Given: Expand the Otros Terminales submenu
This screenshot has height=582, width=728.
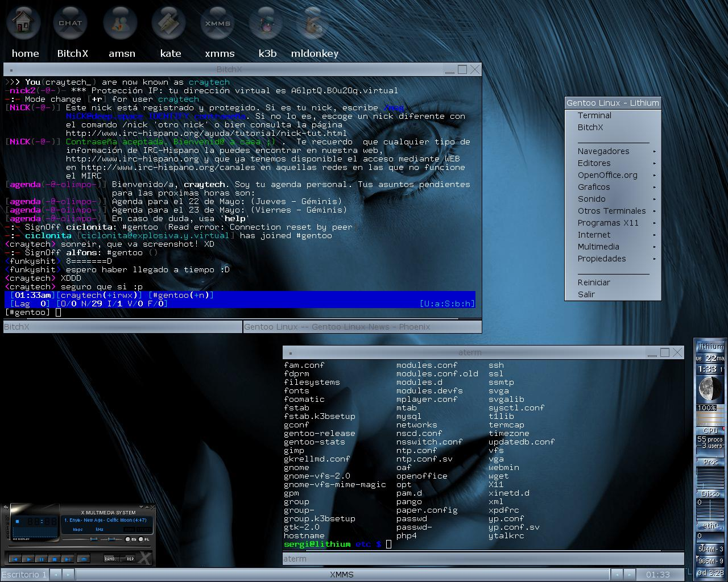Looking at the screenshot, I should 613,211.
